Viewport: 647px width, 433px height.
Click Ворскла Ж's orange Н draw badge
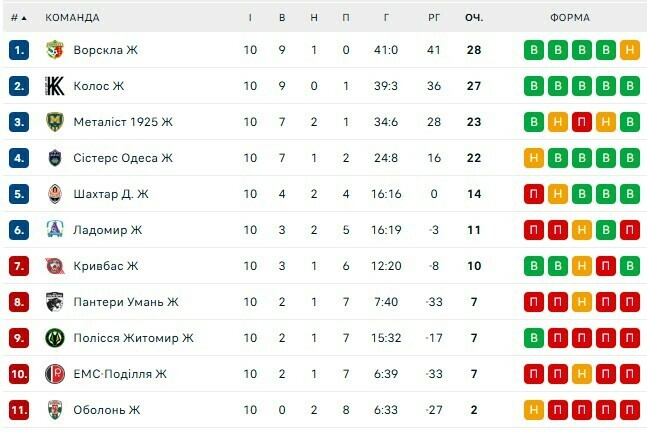click(x=629, y=50)
